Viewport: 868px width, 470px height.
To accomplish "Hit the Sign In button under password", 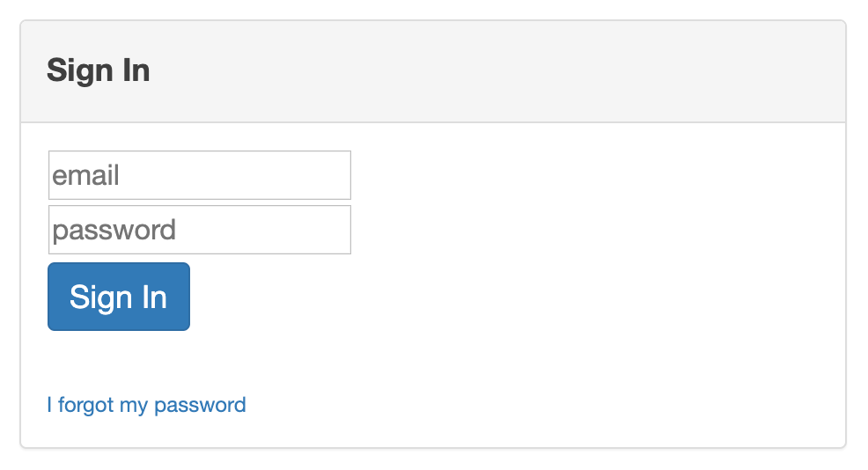I will [x=119, y=297].
